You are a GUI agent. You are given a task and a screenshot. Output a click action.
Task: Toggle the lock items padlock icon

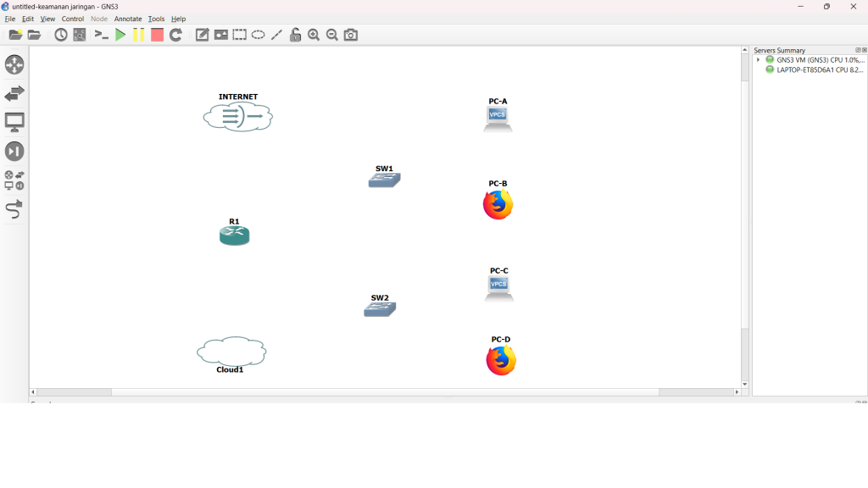[295, 35]
